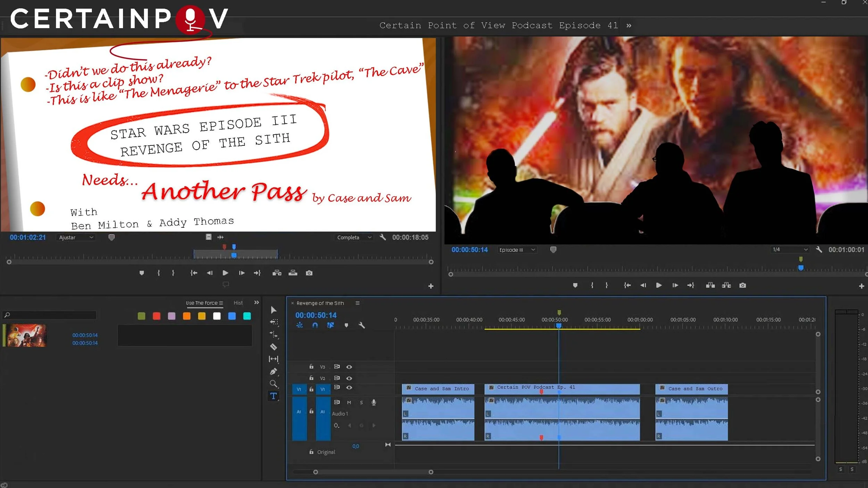Play the program monitor sequence

(659, 285)
